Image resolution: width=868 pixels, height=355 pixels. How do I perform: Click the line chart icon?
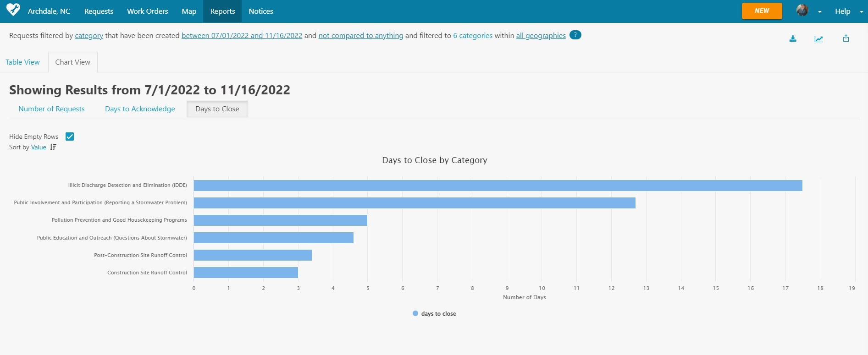click(818, 39)
